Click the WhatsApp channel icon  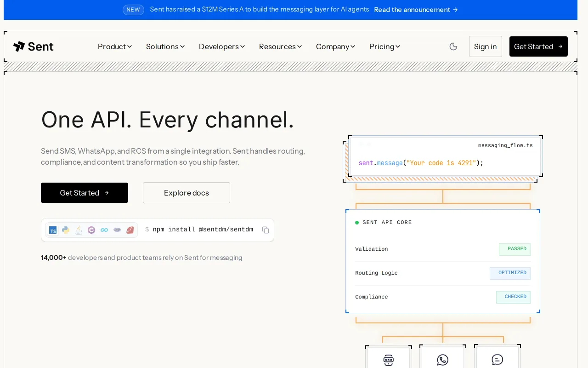pos(443,360)
